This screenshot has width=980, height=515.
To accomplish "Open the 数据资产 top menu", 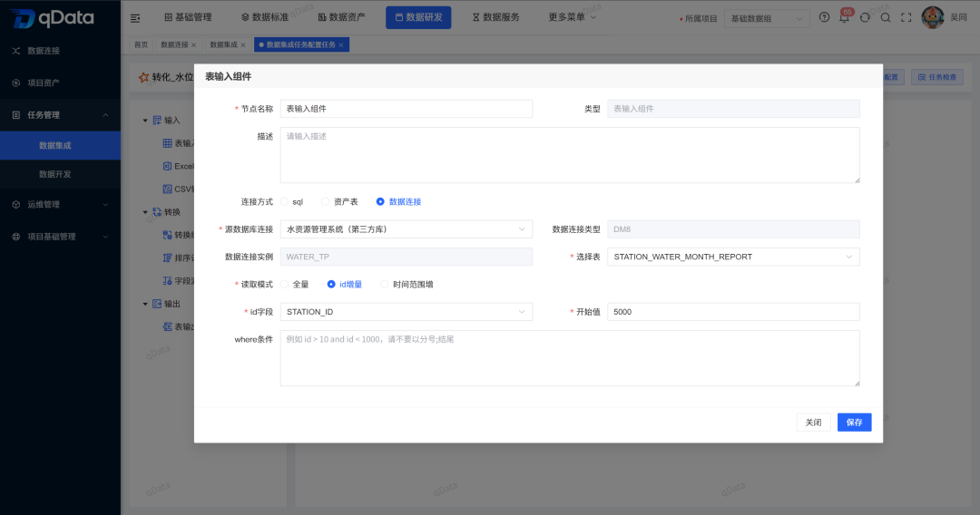I will pyautogui.click(x=341, y=17).
